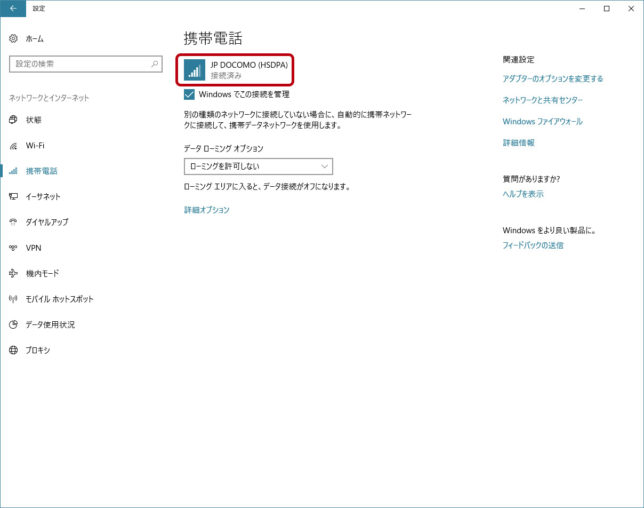644x508 pixels.
Task: Click the ヘルプを表示 link
Action: pyautogui.click(x=523, y=194)
